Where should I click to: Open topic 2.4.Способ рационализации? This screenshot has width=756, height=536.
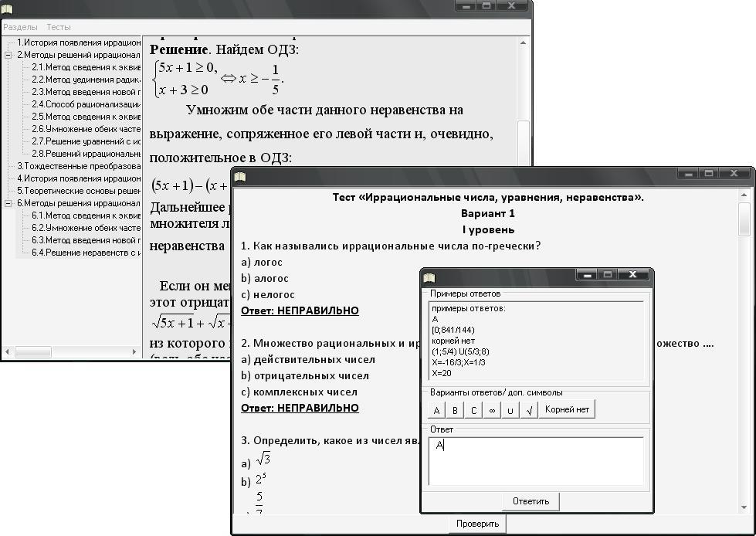pos(86,104)
